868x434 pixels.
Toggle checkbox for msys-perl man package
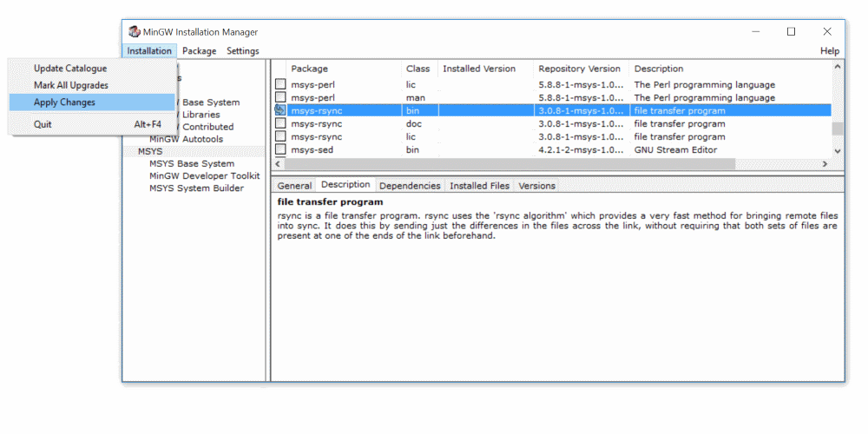(x=280, y=97)
